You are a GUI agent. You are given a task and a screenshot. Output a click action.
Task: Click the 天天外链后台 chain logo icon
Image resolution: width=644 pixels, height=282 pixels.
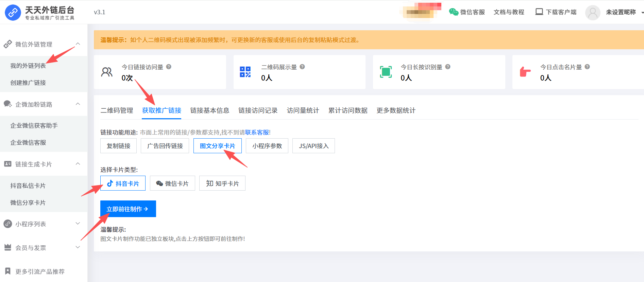13,13
